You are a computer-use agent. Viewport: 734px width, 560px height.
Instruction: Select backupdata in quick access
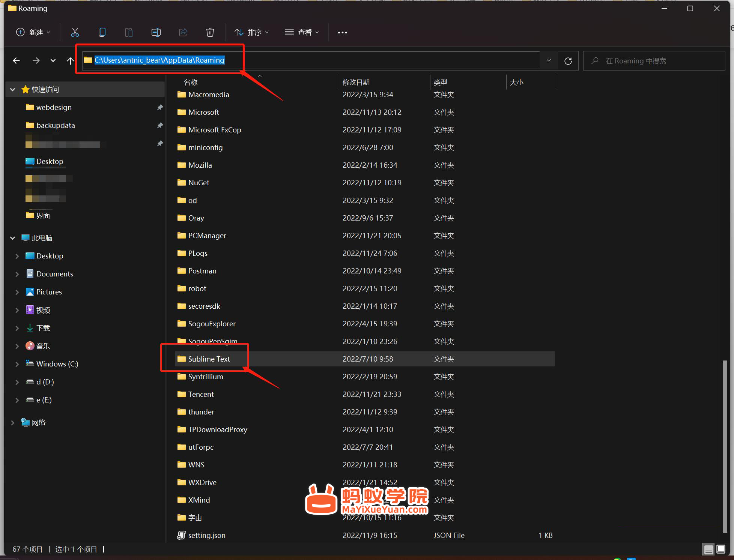pyautogui.click(x=56, y=125)
